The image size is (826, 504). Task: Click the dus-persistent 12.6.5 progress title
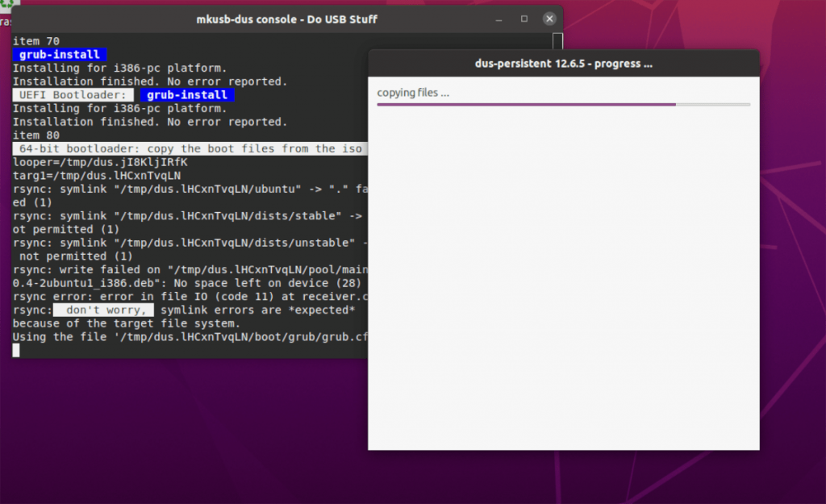[x=562, y=63]
